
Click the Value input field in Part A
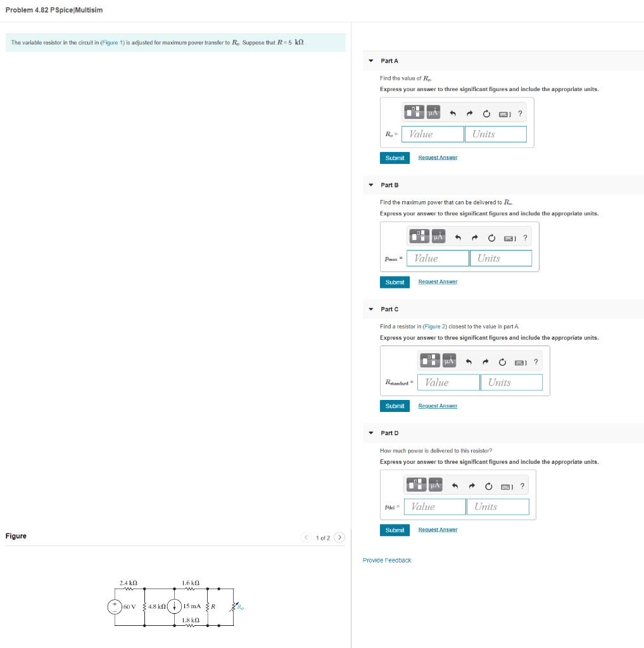432,134
